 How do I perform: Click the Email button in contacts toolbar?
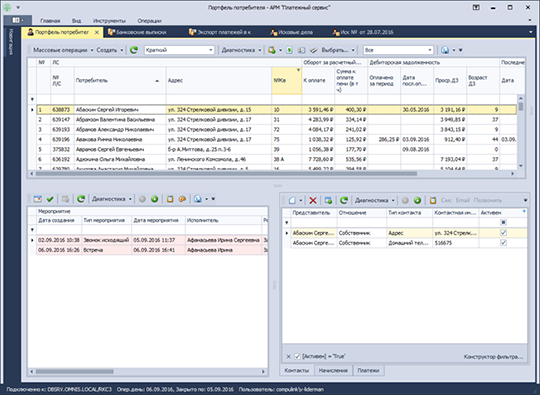pyautogui.click(x=463, y=200)
